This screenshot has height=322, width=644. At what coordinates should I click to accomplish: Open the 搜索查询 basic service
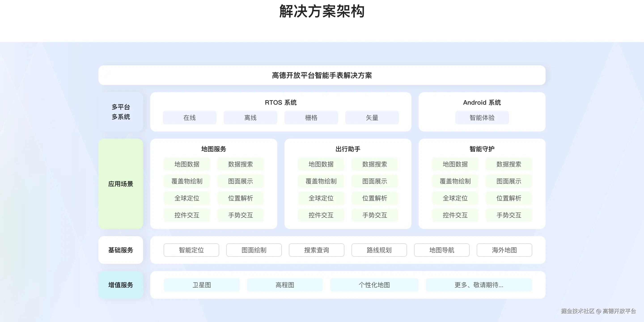click(316, 250)
